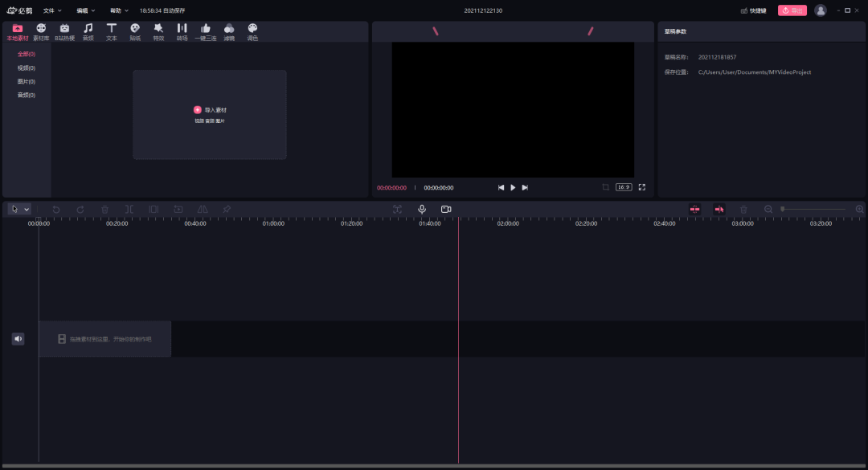Click the crop frame icon below preview
The width and height of the screenshot is (868, 470).
606,187
